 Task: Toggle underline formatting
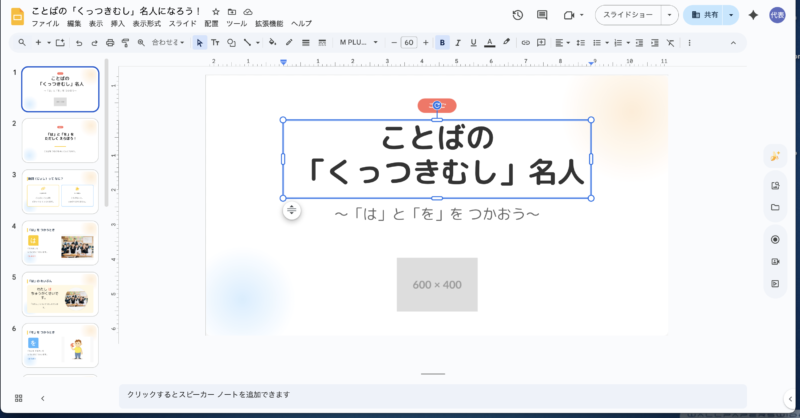point(473,43)
